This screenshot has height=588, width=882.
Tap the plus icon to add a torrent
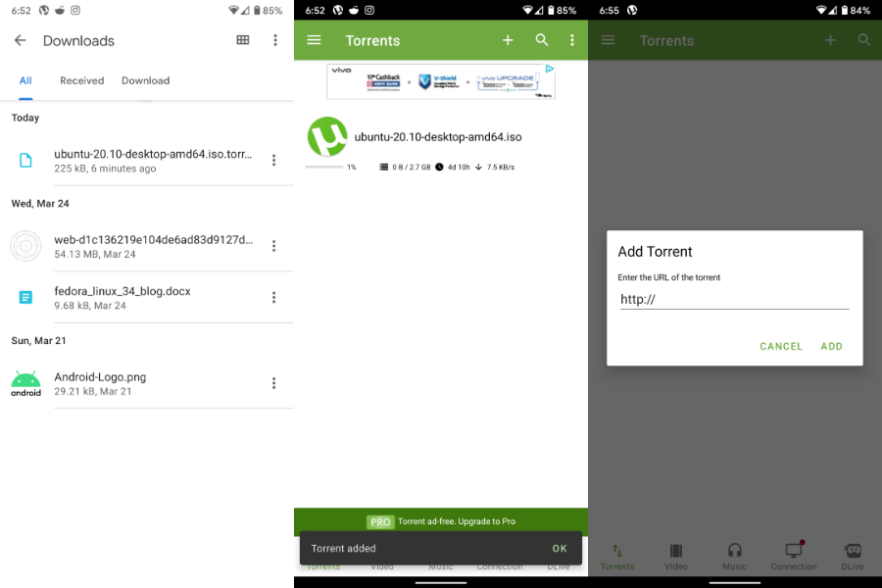(508, 40)
